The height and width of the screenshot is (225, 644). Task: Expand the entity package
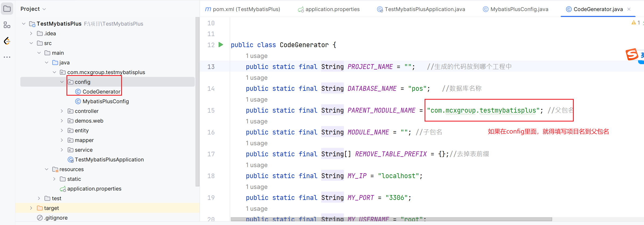pyautogui.click(x=62, y=130)
